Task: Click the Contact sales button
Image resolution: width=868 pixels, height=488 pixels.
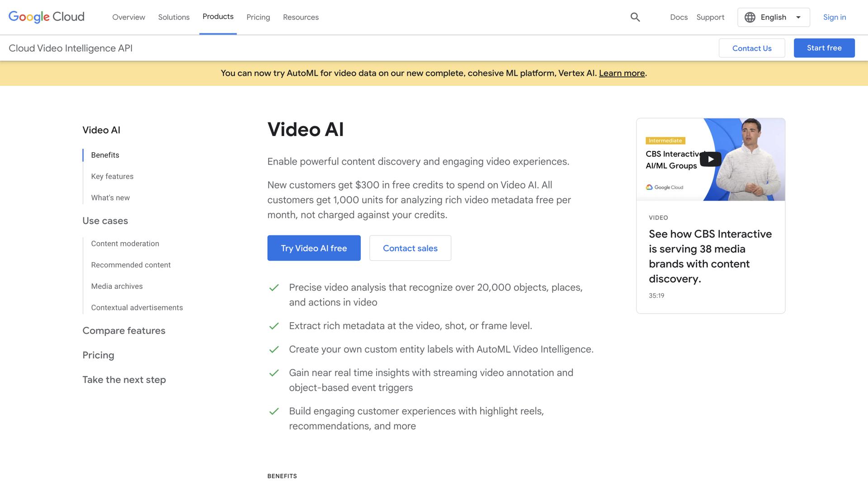Action: tap(410, 248)
